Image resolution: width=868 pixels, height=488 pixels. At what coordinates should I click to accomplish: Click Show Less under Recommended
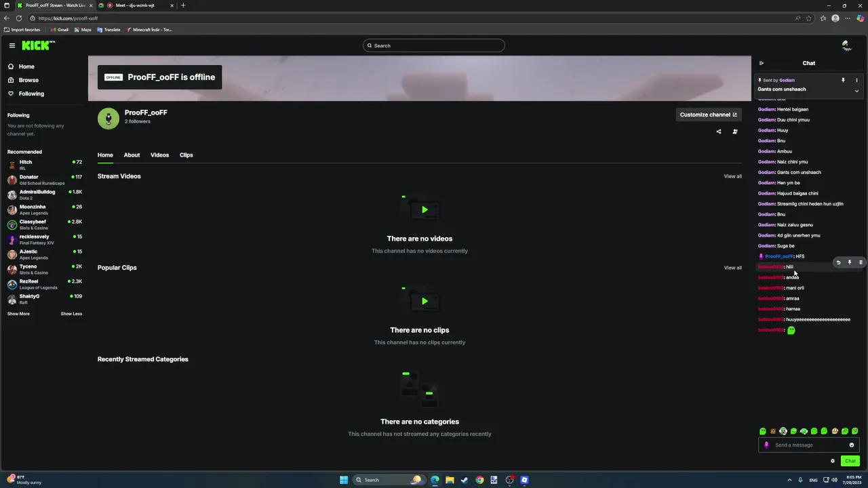(71, 314)
